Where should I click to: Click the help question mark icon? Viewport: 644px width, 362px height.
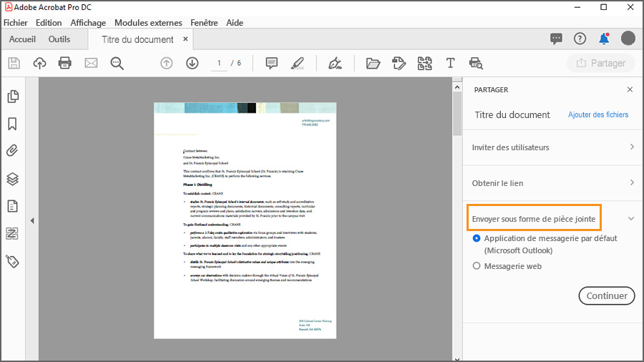580,39
